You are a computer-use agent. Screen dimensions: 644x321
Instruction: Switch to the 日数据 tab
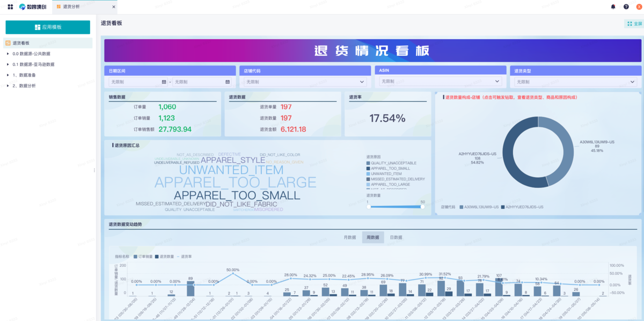[x=396, y=237]
